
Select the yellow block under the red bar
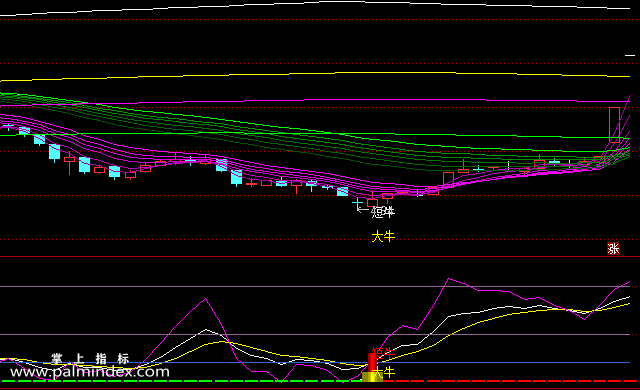[372, 377]
